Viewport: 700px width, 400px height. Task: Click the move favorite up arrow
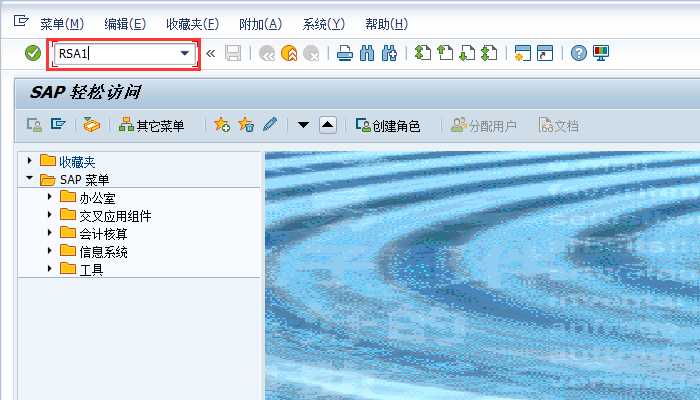328,125
